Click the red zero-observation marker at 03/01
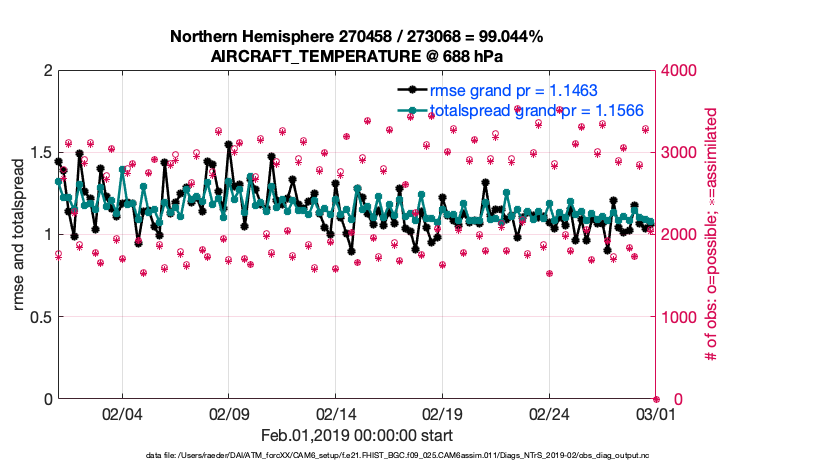Viewport: 830px width, 470px height. tap(655, 399)
